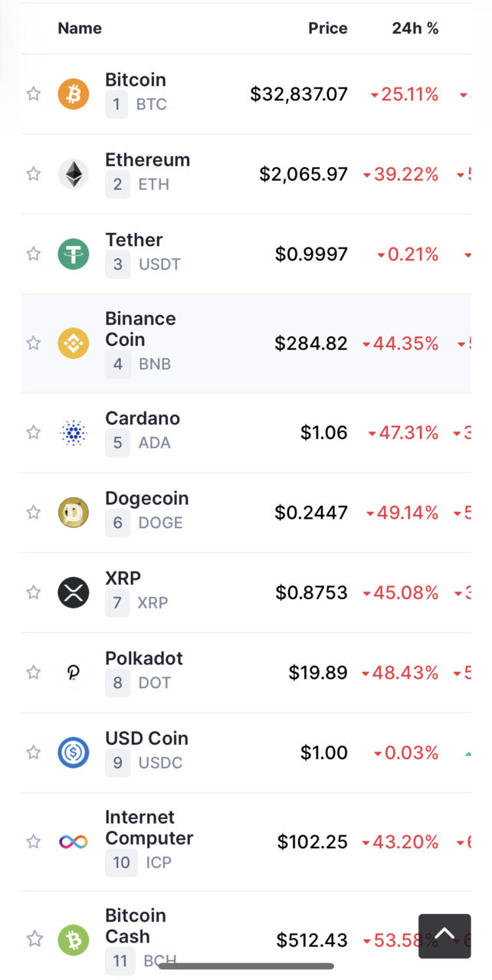The height and width of the screenshot is (980, 492).
Task: Open the Bitcoin orange logo icon
Action: click(x=74, y=94)
